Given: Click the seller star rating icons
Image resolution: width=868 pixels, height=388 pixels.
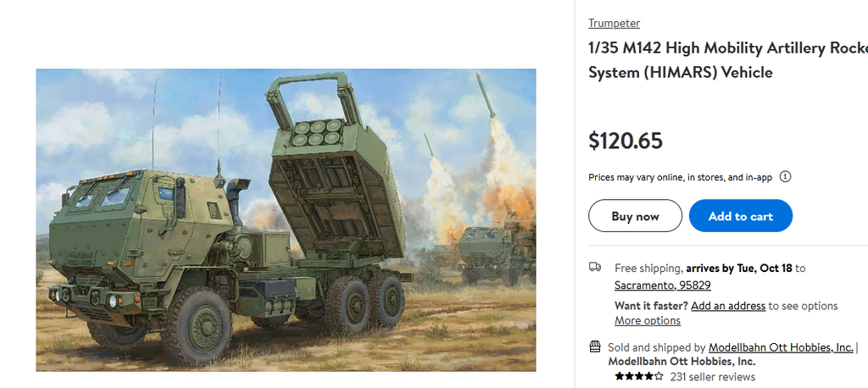Looking at the screenshot, I should coord(639,376).
